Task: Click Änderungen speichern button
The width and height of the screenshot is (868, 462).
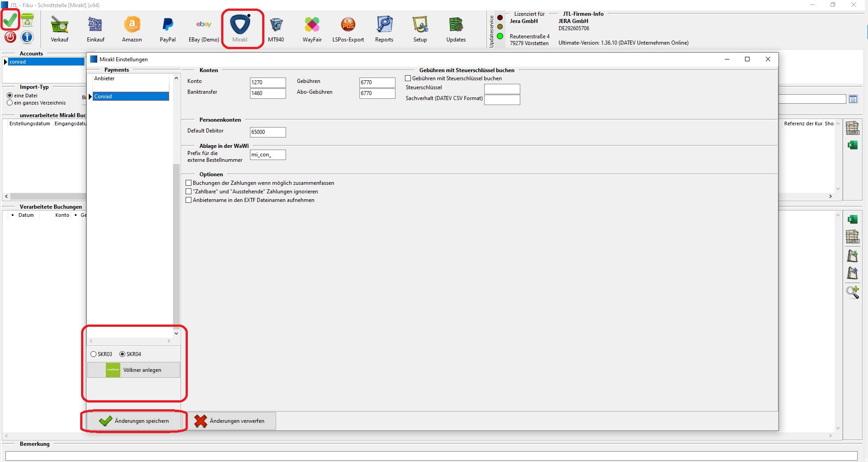Action: [134, 421]
